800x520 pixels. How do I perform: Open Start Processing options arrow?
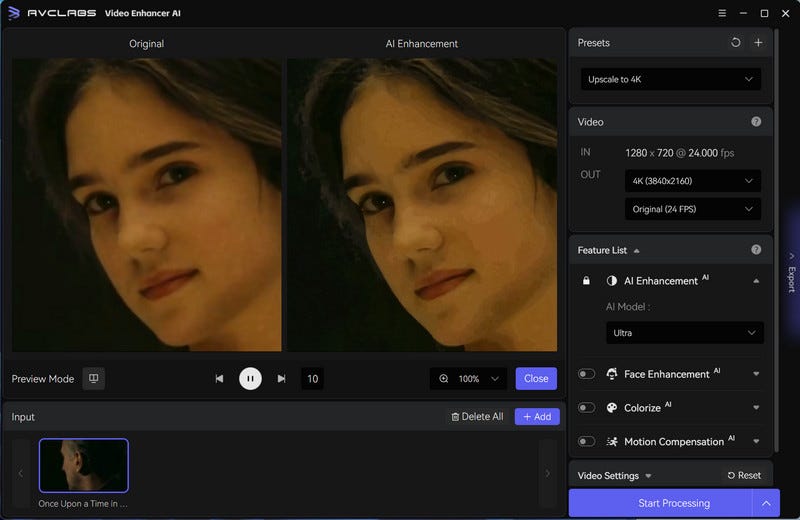(766, 503)
